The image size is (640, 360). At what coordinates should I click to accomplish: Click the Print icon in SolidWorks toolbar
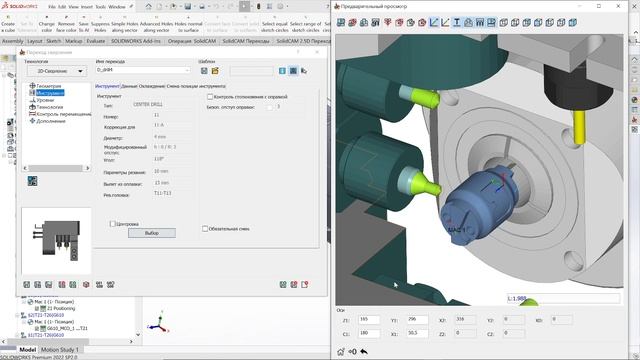[x=202, y=7]
